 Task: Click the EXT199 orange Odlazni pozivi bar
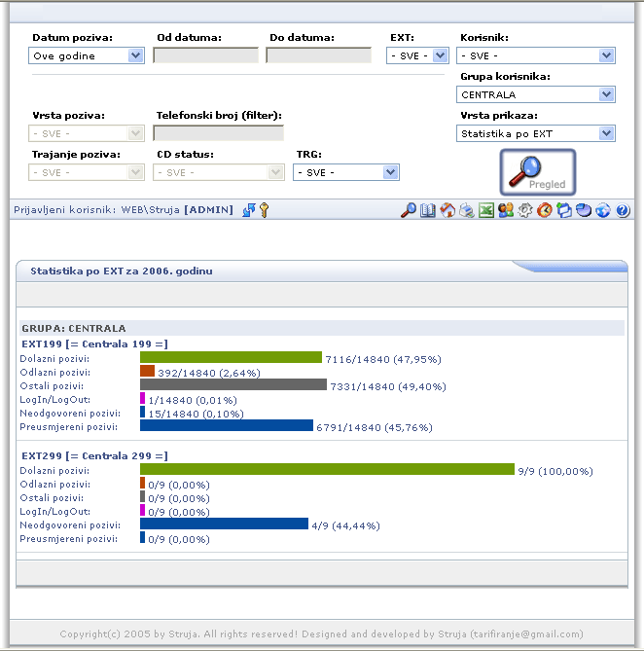(147, 371)
